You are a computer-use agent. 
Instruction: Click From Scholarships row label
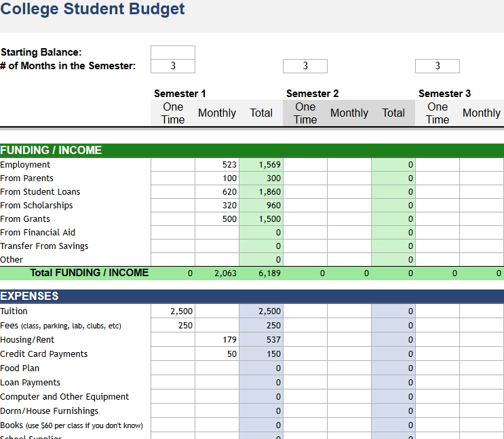tap(37, 205)
